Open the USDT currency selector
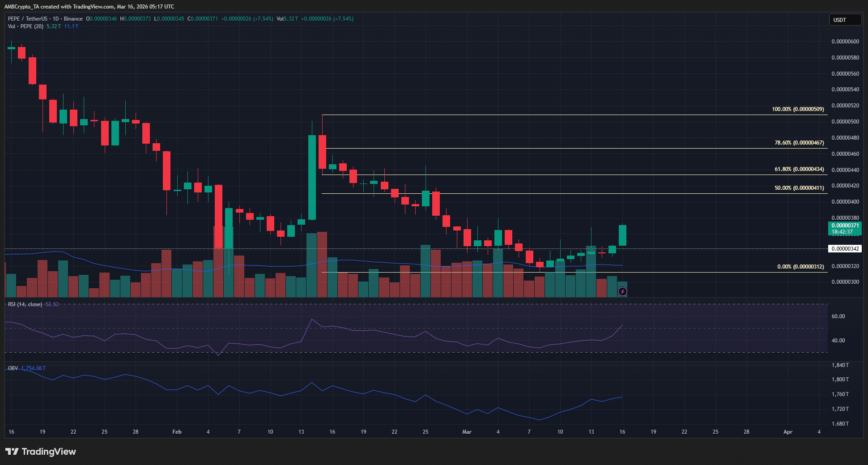 pos(844,20)
